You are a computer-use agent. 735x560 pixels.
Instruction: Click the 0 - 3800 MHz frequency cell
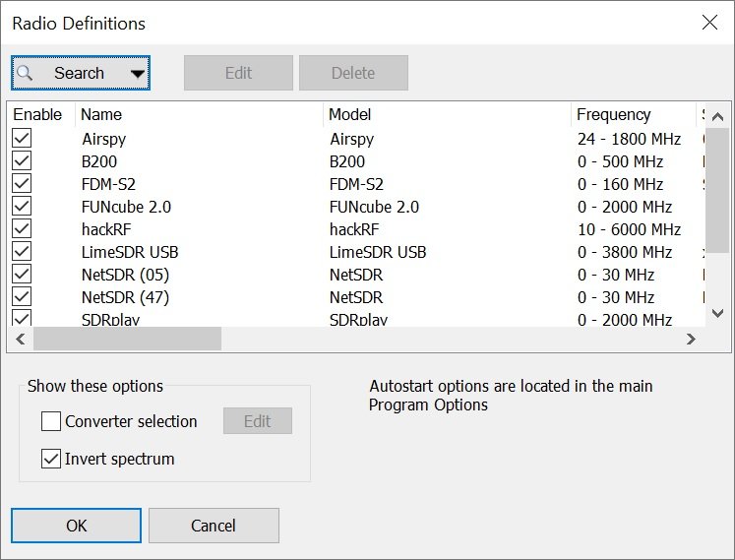coord(625,252)
